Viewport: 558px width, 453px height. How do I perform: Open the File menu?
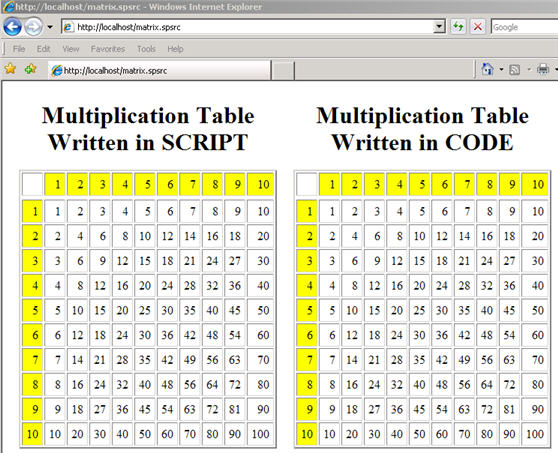coord(19,49)
